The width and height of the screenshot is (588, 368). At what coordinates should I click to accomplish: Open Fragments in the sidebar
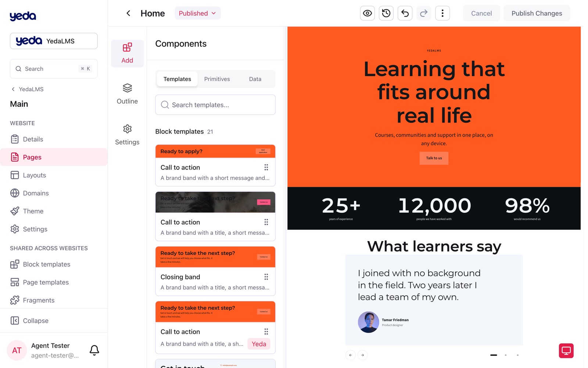[x=54, y=300]
